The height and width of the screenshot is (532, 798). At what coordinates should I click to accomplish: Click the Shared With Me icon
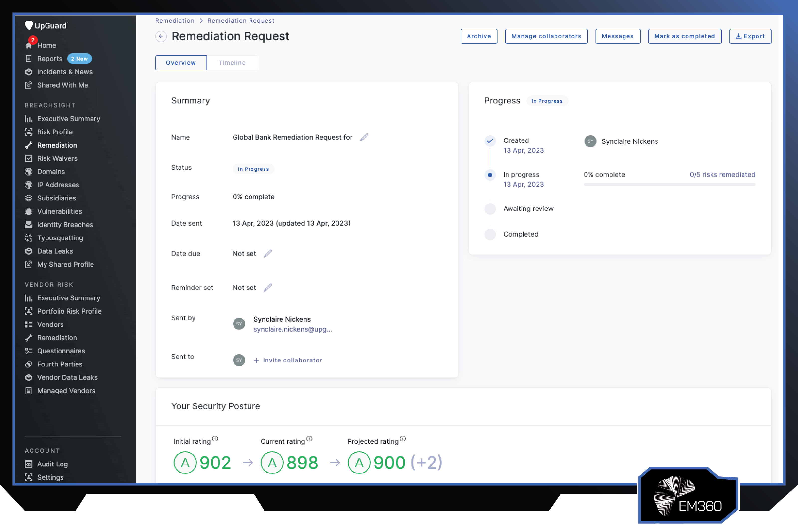[x=28, y=85]
